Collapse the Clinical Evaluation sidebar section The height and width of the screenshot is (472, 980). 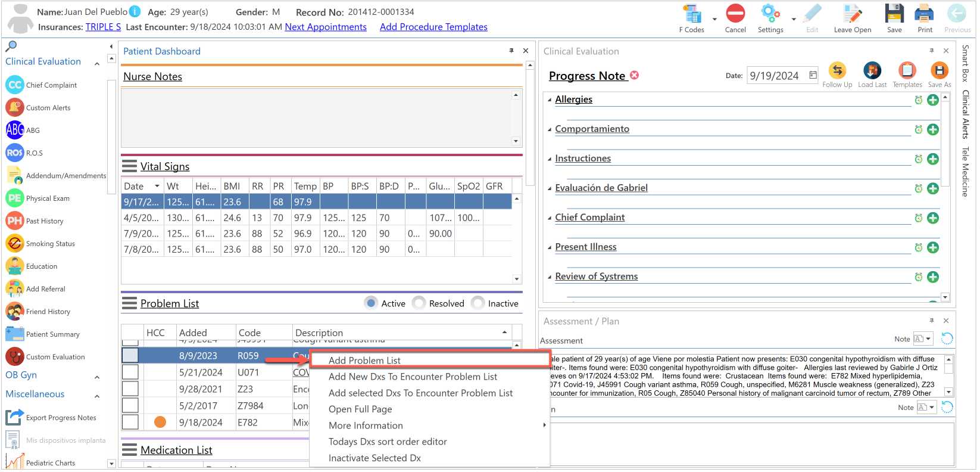[x=97, y=63]
